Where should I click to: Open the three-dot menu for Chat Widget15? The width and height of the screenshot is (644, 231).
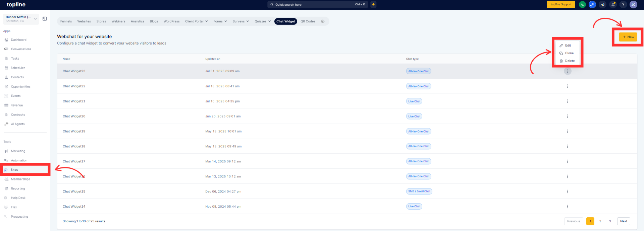coord(568,191)
